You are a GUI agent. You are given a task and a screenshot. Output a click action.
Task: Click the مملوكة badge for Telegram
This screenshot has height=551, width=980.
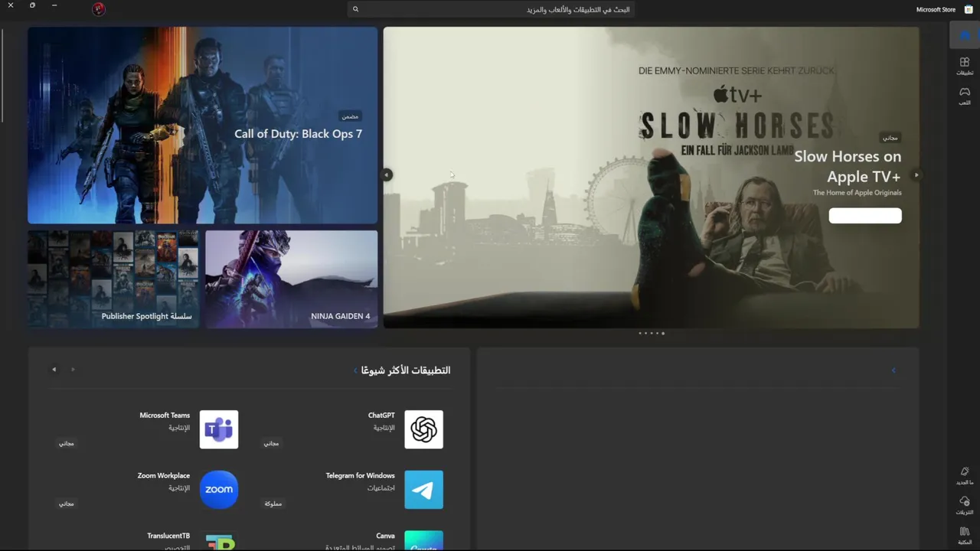(x=273, y=504)
